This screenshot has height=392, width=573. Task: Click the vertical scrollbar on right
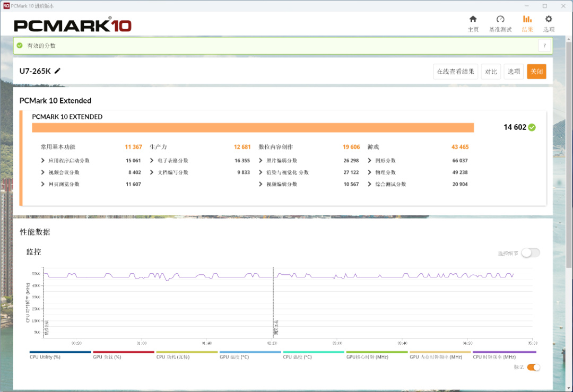point(569,155)
